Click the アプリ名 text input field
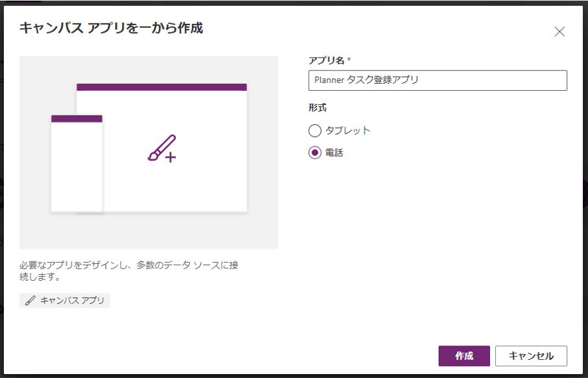This screenshot has height=378, width=588. pos(438,80)
